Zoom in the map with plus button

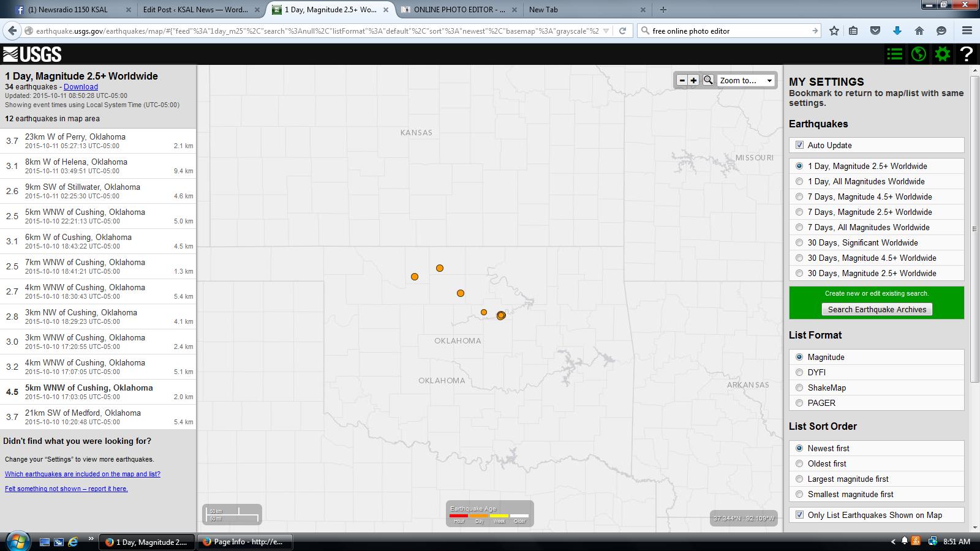(x=693, y=80)
